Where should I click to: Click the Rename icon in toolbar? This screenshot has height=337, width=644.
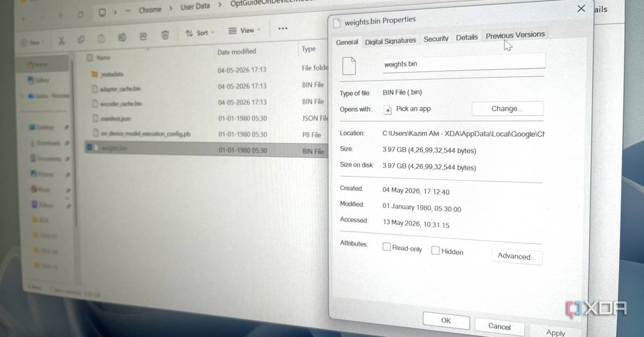(x=122, y=37)
